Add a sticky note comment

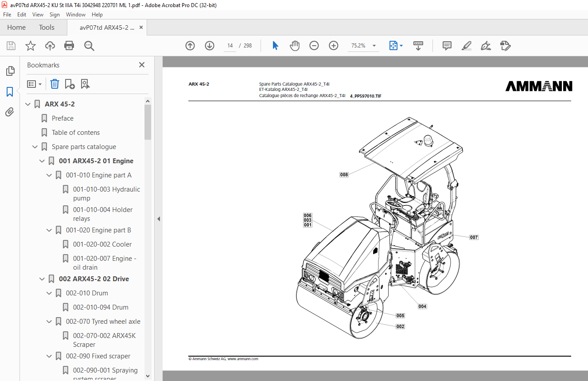click(447, 46)
